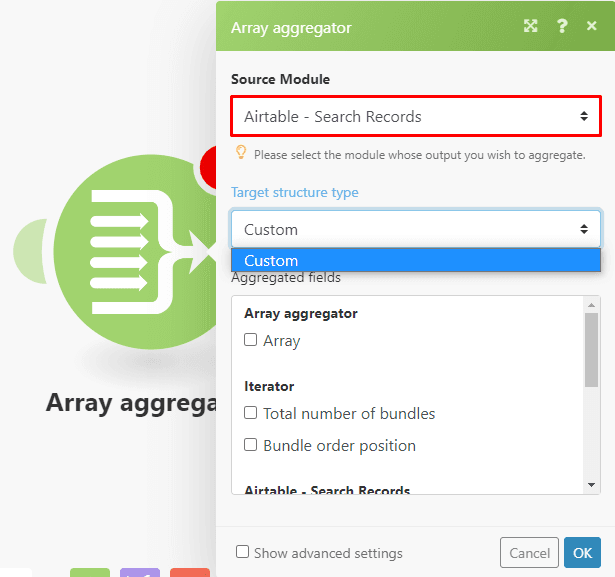Check Total number of bundles
The height and width of the screenshot is (577, 615).
click(251, 413)
